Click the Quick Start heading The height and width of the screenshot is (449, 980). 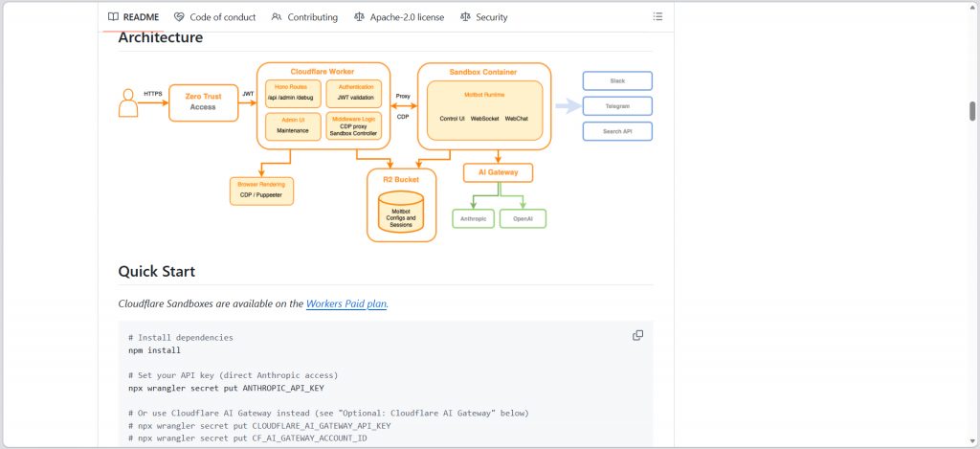click(x=156, y=272)
